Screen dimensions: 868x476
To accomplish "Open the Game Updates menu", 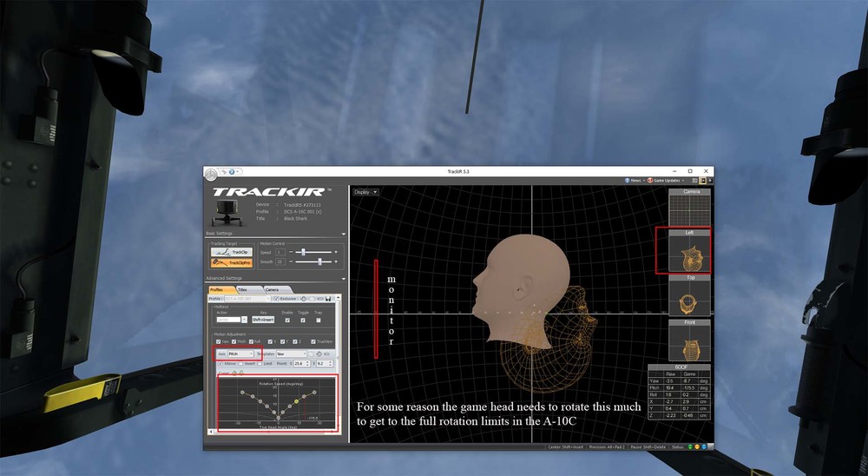I will [667, 181].
